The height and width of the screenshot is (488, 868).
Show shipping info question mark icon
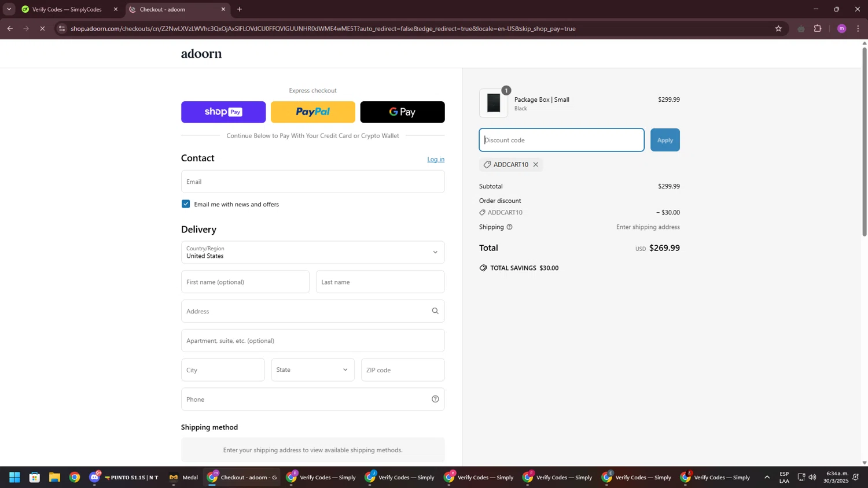pos(510,227)
